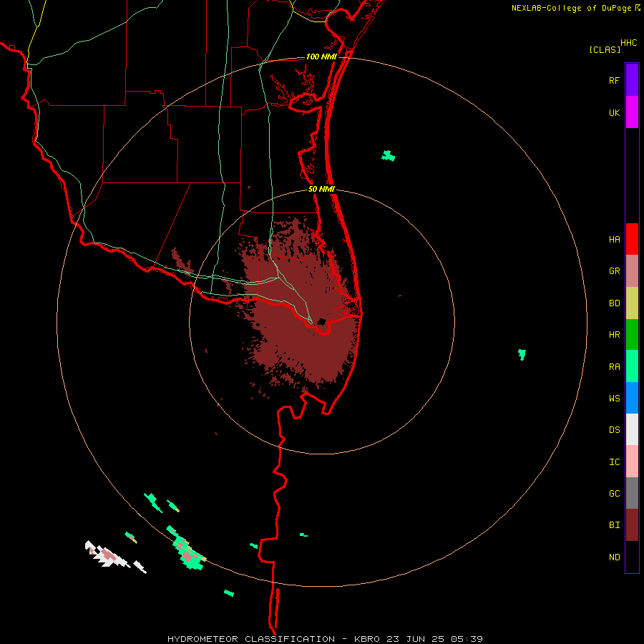Click the RF legend label
Screen dimensions: 644x644
614,81
